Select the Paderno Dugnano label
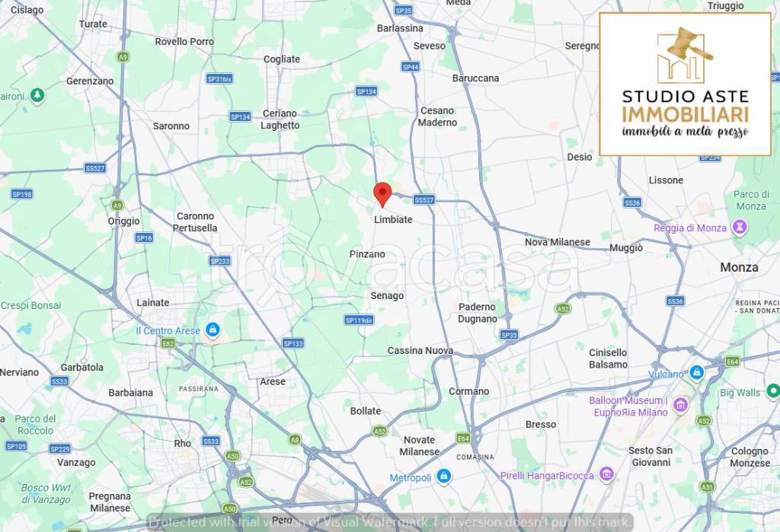 point(478,313)
